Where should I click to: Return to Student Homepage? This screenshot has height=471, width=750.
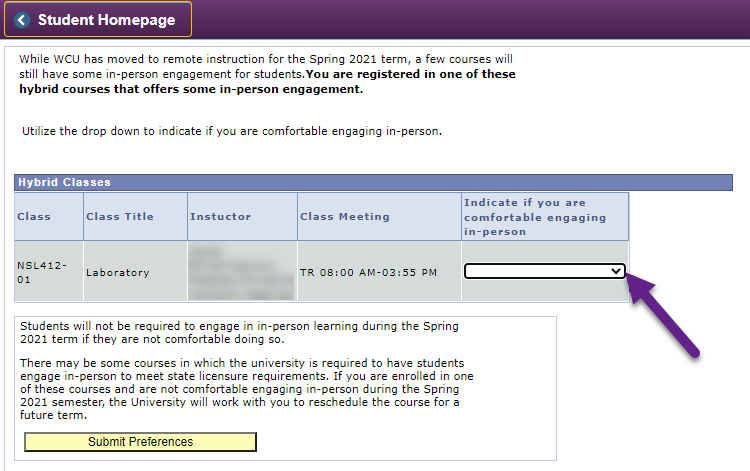click(x=105, y=19)
